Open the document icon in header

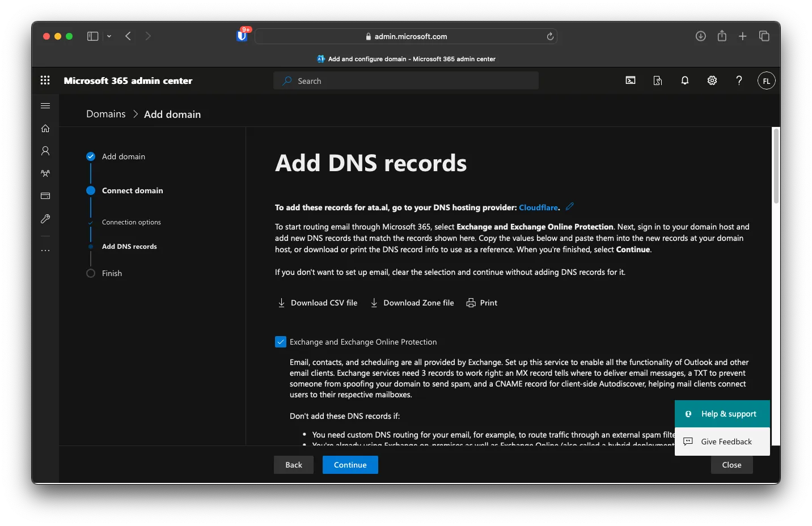[658, 80]
